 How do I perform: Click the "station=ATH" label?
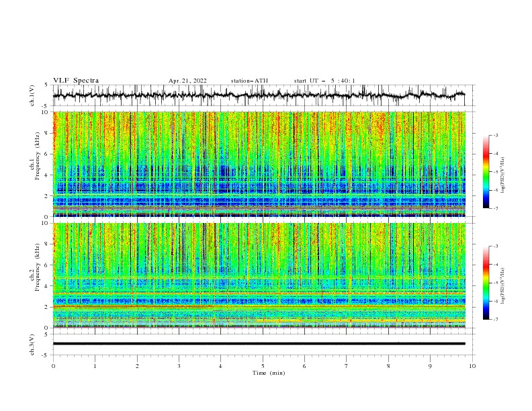click(249, 81)
